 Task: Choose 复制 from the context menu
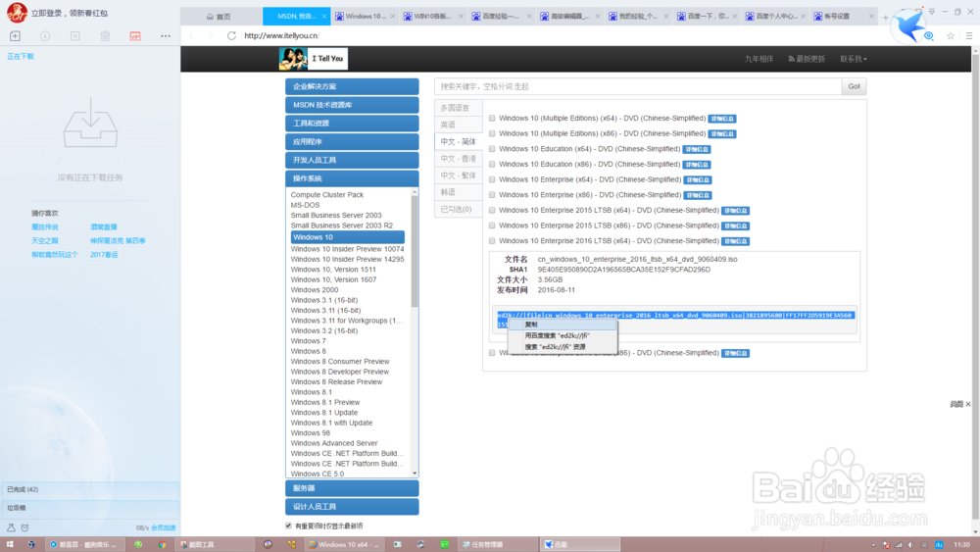point(563,325)
